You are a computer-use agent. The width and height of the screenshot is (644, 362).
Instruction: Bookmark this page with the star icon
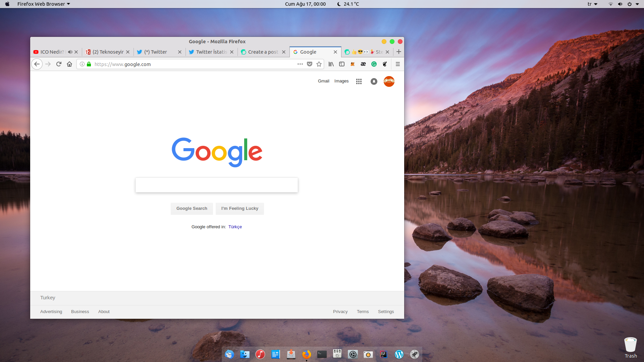319,64
